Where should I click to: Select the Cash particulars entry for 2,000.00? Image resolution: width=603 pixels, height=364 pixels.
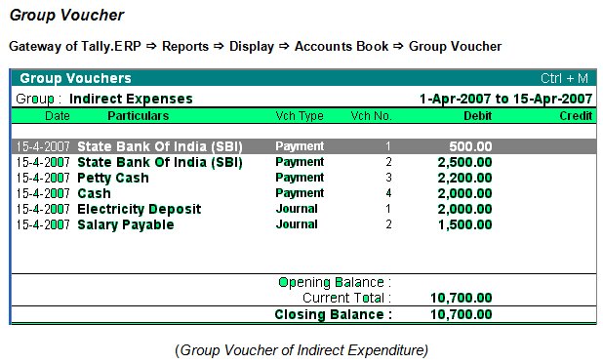click(x=95, y=193)
